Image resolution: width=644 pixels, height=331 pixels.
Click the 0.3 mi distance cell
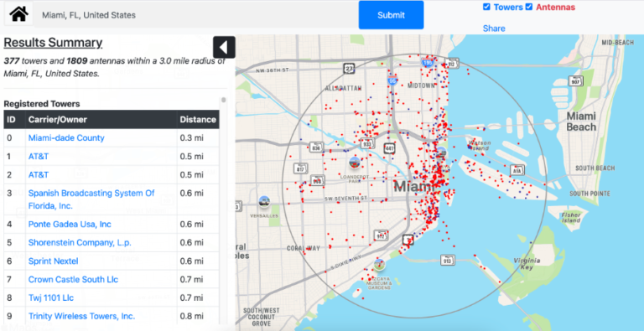(x=198, y=138)
